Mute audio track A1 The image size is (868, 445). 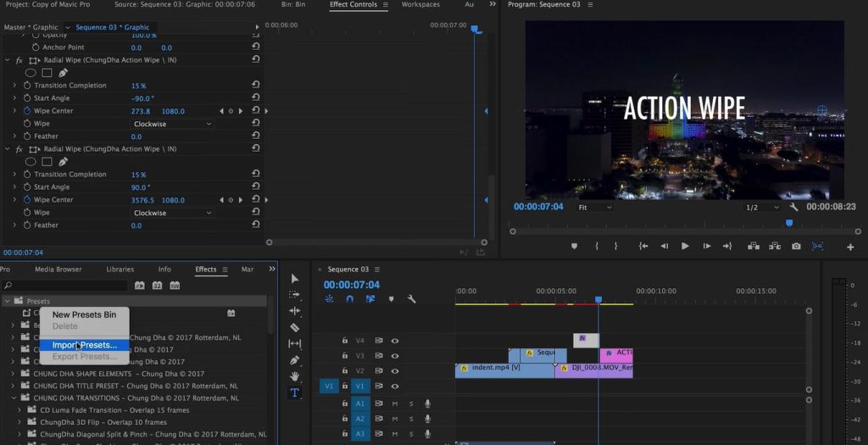pyautogui.click(x=395, y=404)
